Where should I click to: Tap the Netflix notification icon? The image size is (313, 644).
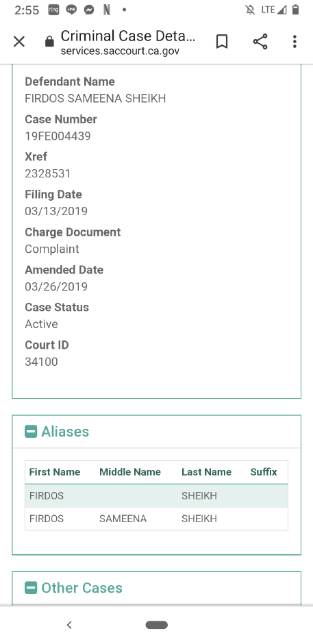(107, 10)
